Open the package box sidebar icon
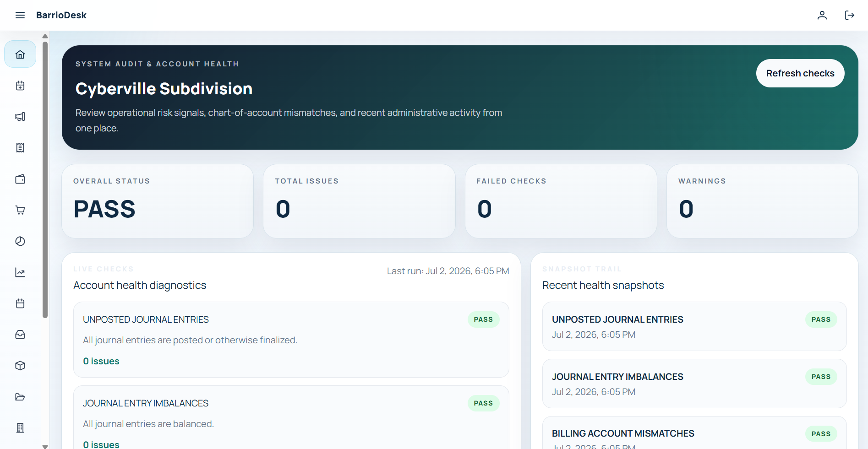Image resolution: width=868 pixels, height=449 pixels. pos(20,366)
